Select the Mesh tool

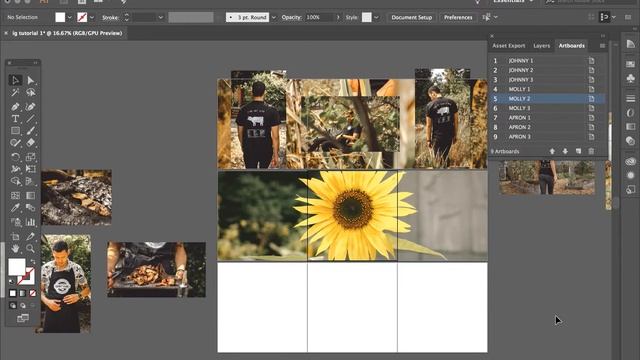click(x=16, y=196)
